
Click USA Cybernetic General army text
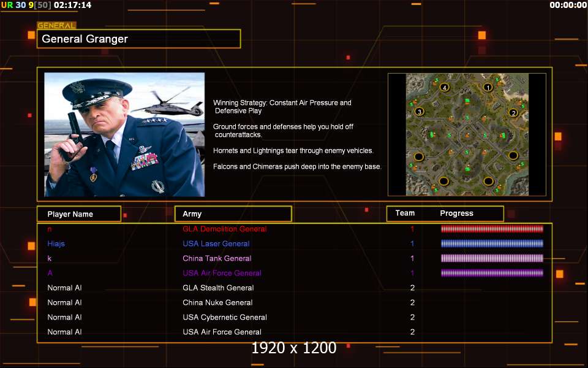pos(225,317)
